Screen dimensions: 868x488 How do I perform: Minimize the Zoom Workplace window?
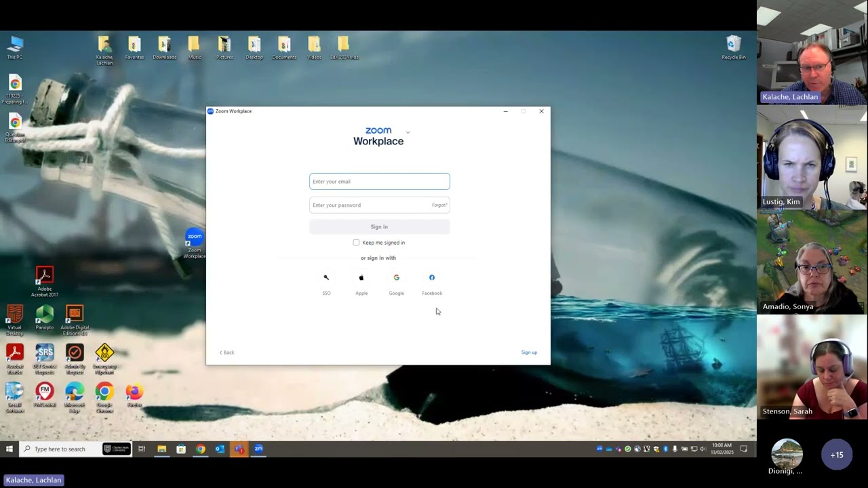point(505,111)
